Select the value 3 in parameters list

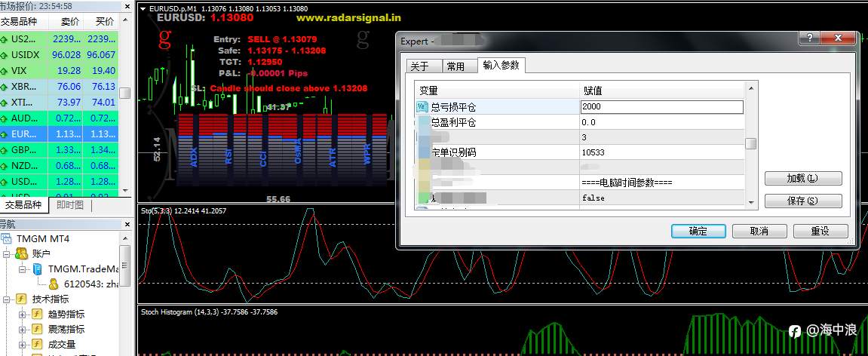[661, 137]
